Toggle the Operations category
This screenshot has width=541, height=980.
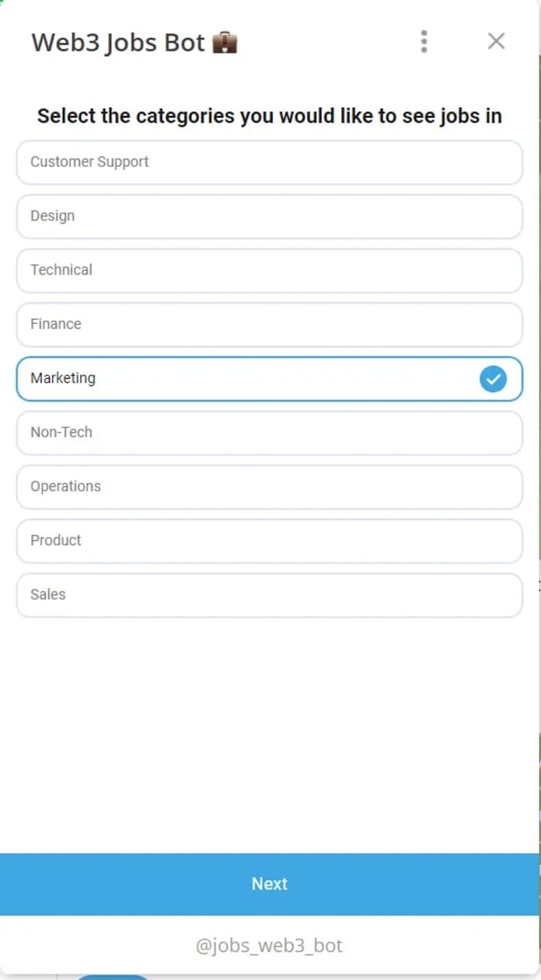point(269,487)
